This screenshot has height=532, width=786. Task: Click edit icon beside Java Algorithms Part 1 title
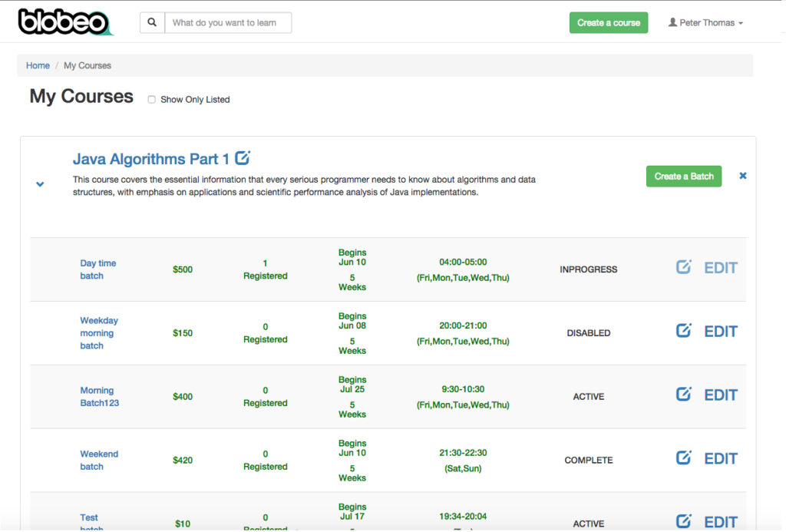(x=243, y=158)
